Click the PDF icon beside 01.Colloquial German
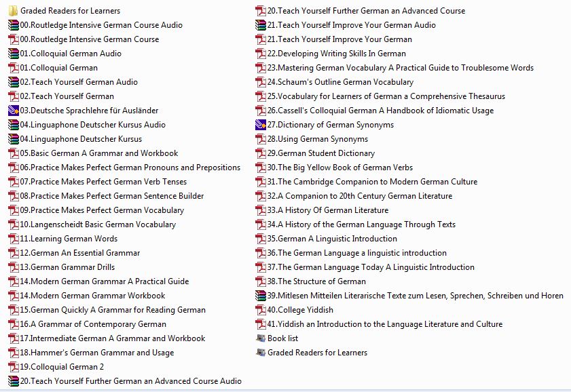571x392 pixels. 13,68
